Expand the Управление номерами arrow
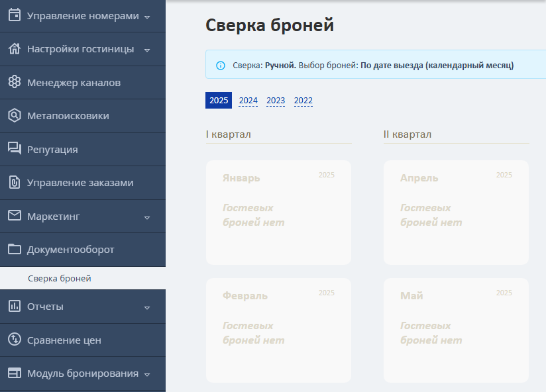This screenshot has width=546, height=392. (x=147, y=17)
